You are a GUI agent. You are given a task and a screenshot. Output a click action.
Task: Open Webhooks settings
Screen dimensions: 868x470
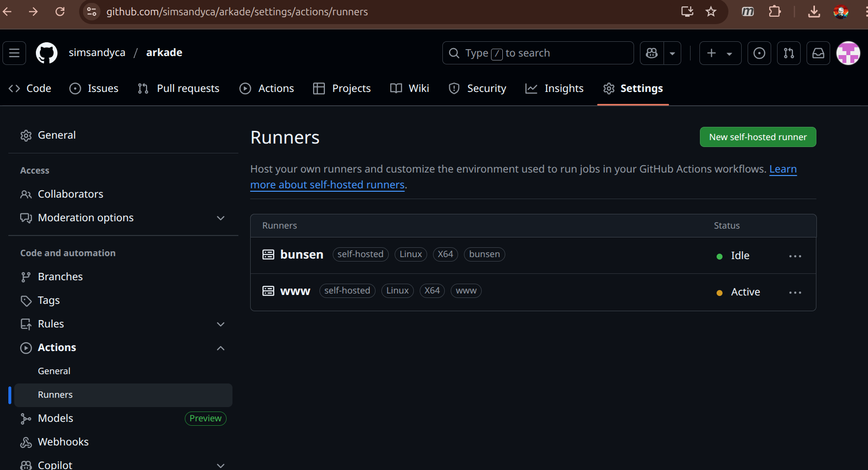pos(123,442)
